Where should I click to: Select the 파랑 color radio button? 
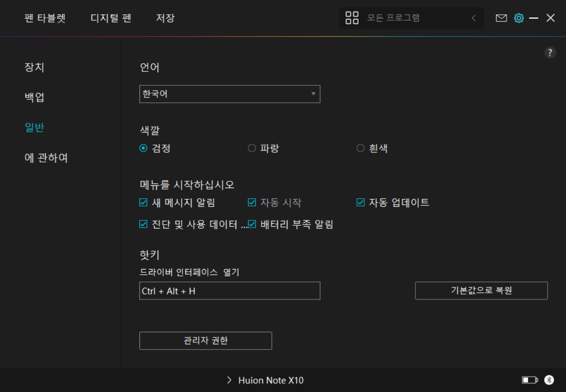(x=252, y=149)
